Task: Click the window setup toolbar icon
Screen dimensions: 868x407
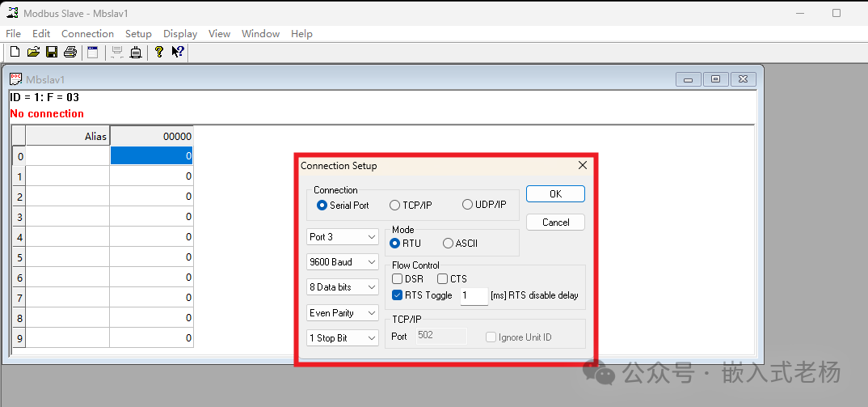Action: pyautogui.click(x=92, y=52)
